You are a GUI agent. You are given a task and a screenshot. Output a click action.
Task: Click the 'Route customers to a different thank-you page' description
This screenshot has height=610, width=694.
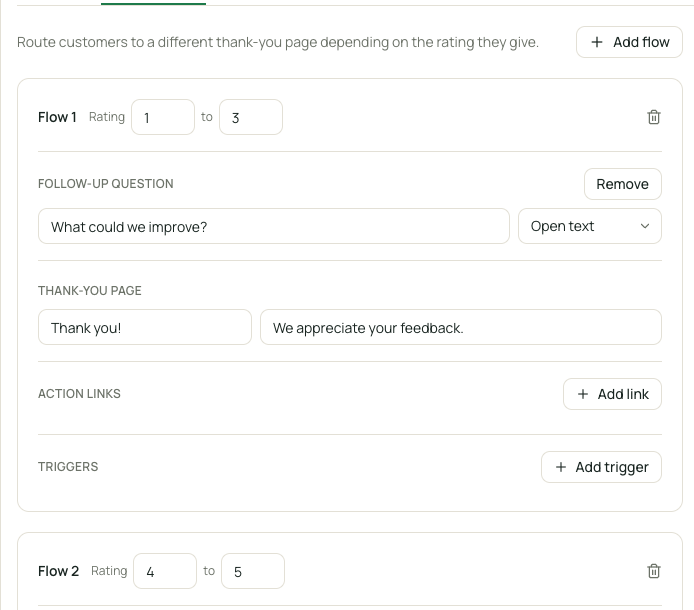click(278, 42)
